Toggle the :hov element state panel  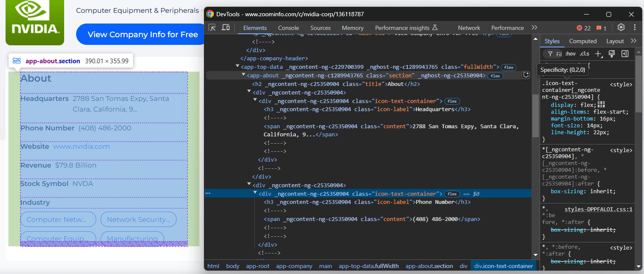(x=570, y=54)
